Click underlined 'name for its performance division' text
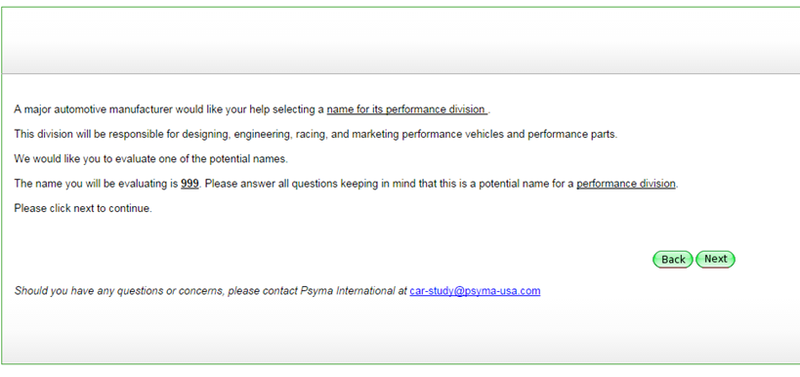 [407, 109]
